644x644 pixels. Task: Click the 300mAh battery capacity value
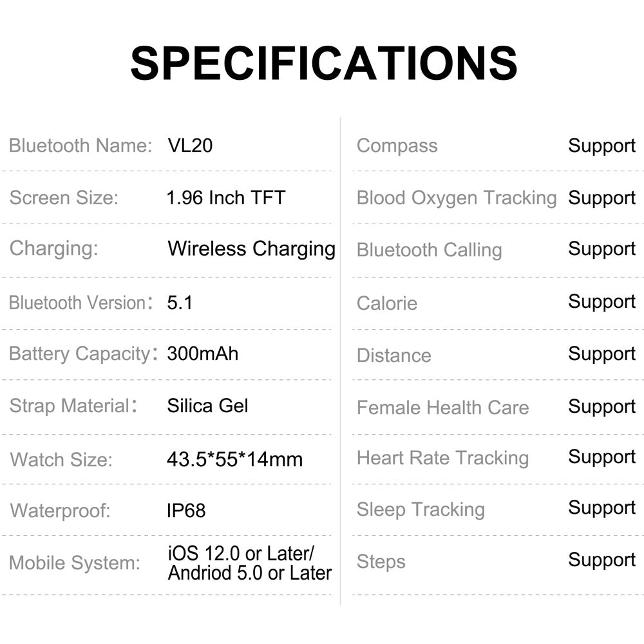pos(202,354)
